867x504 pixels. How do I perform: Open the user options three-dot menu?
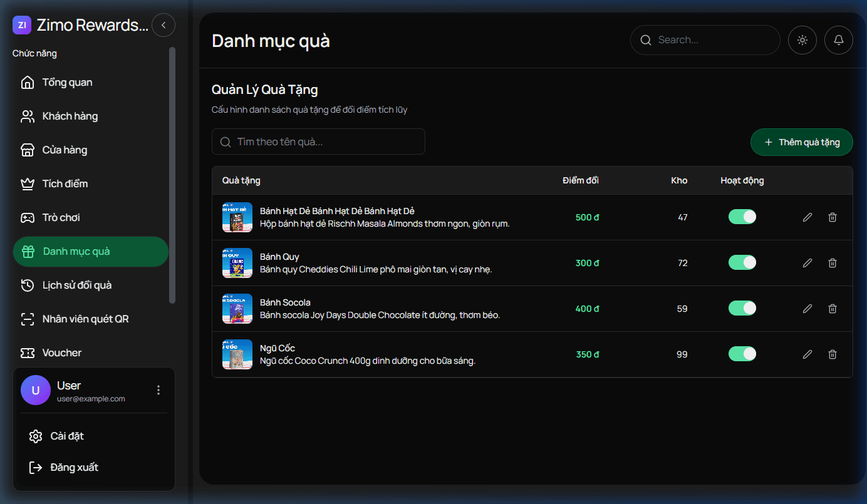[158, 390]
